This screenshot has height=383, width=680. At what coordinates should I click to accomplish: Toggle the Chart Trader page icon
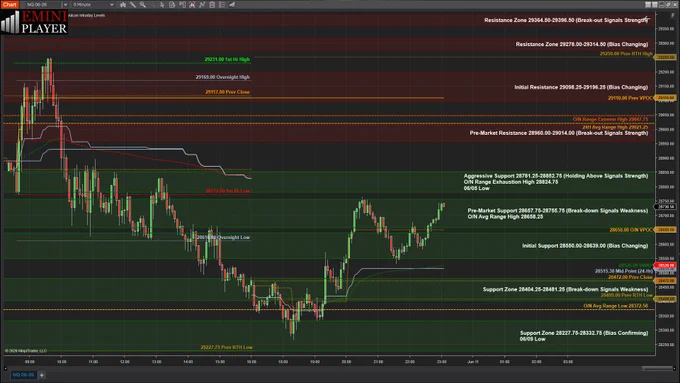tap(172, 4)
